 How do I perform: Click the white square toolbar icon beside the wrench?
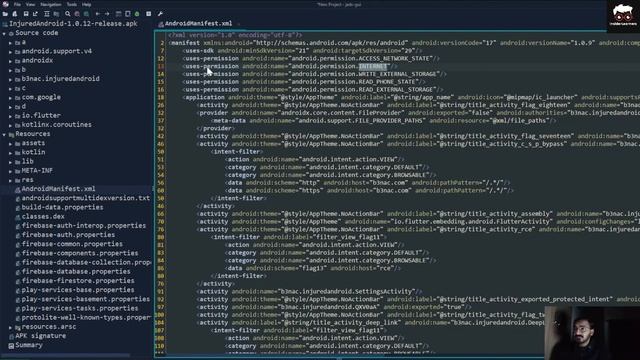(149, 14)
